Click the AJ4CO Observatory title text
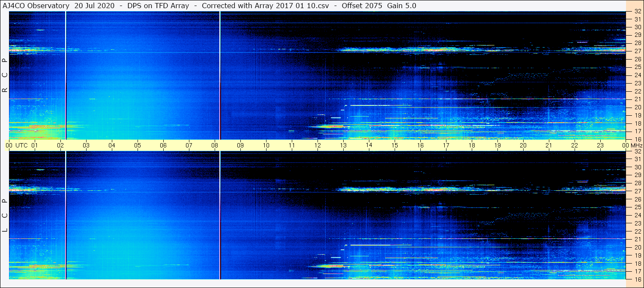 (36, 6)
